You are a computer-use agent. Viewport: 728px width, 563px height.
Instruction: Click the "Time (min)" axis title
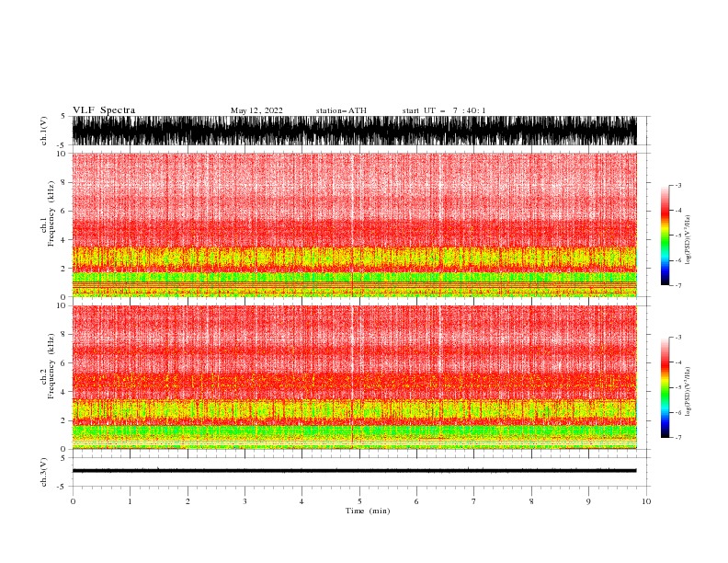coord(368,511)
